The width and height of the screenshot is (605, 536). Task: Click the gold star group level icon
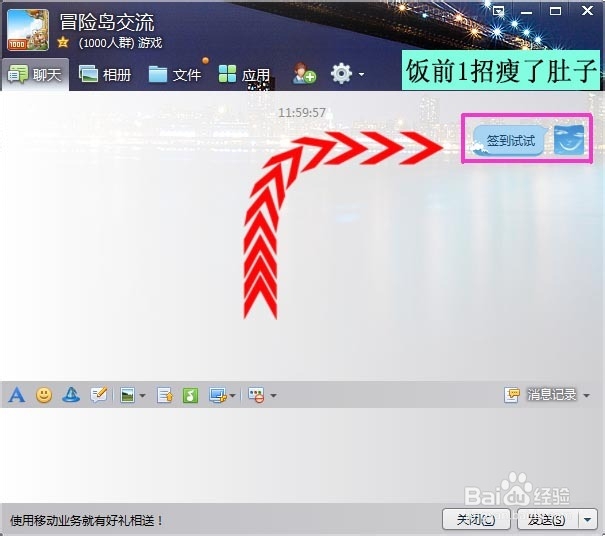click(63, 42)
